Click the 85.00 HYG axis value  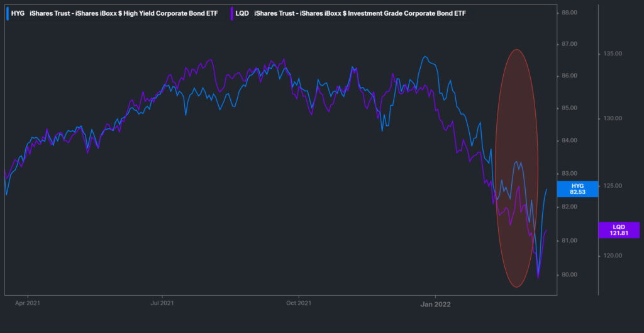point(570,108)
